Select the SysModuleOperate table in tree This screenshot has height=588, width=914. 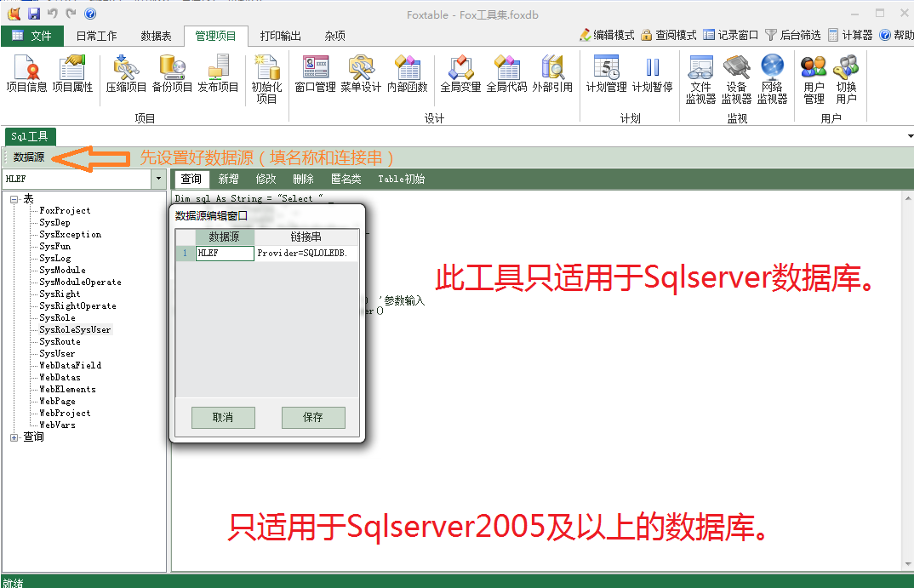pyautogui.click(x=81, y=282)
